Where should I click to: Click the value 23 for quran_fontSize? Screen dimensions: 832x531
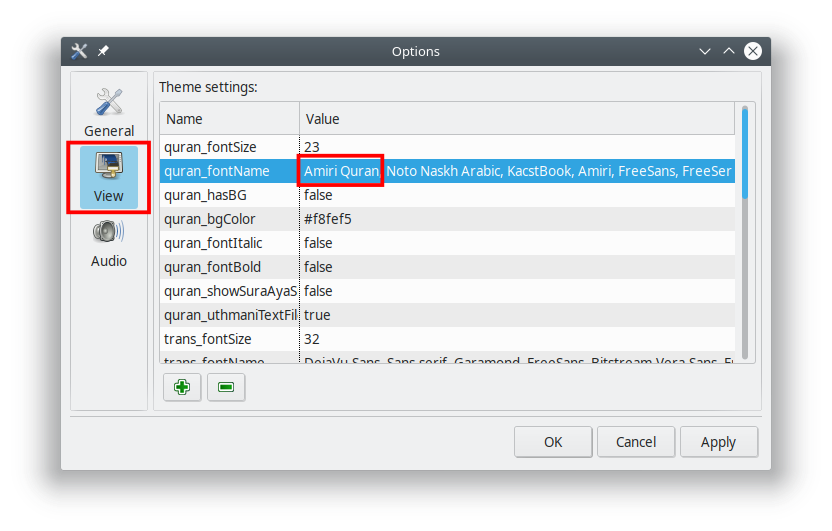point(312,147)
